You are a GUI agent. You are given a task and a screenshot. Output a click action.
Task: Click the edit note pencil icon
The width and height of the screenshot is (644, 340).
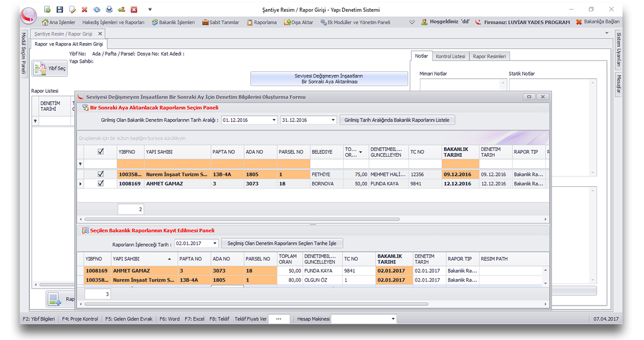coord(72,10)
